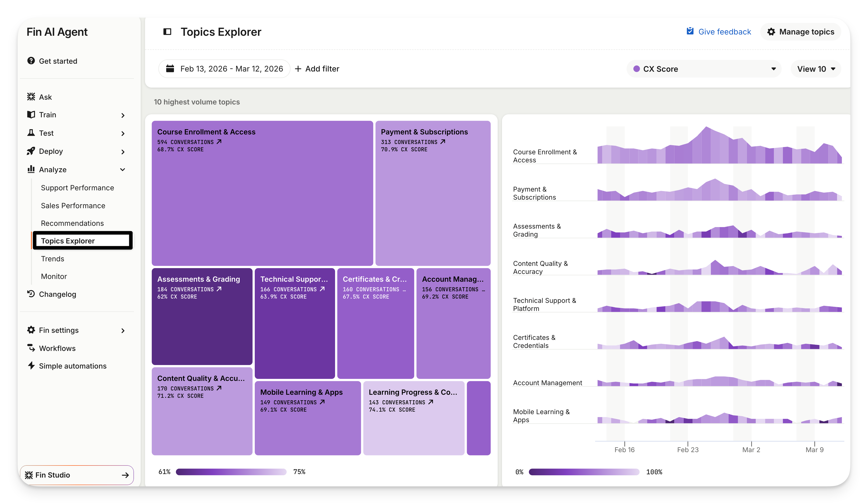This screenshot has width=868, height=504.
Task: Select Topics Explorer in the sidebar
Action: (82, 240)
